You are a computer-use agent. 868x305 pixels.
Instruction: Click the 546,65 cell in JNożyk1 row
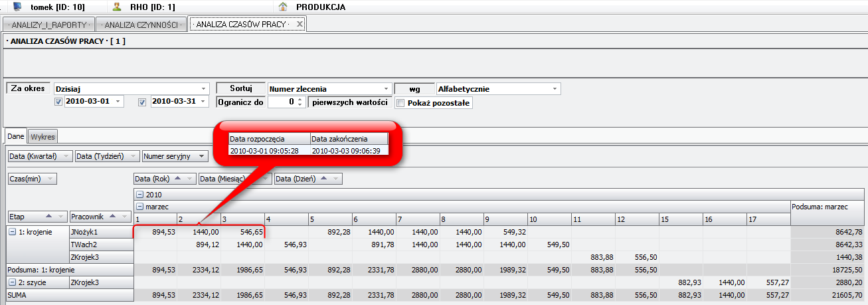(243, 232)
